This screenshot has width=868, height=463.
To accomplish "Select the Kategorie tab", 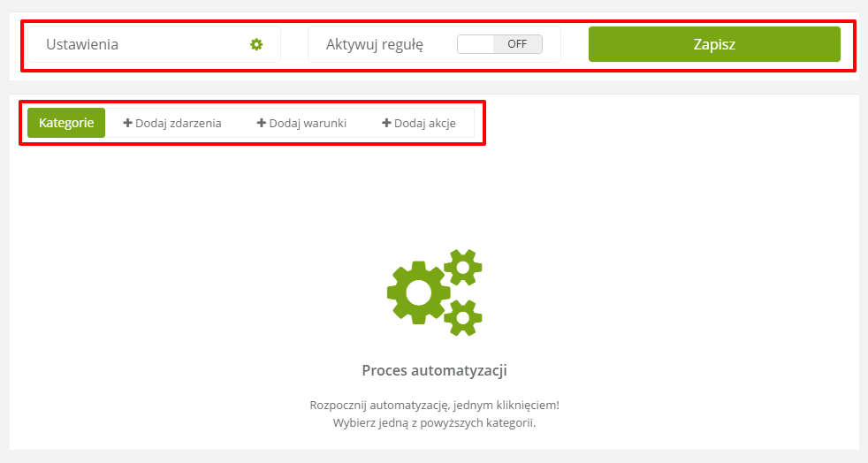I will [x=66, y=123].
